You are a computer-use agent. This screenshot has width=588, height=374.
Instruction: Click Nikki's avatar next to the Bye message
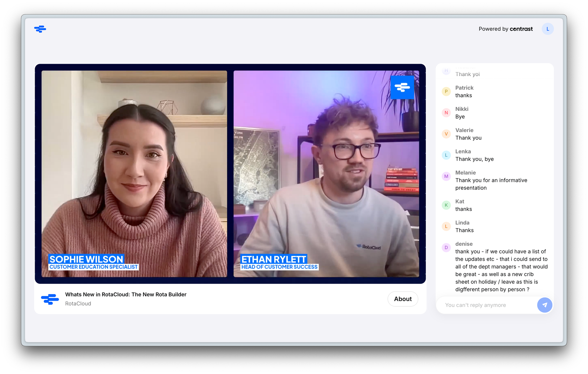[446, 113]
